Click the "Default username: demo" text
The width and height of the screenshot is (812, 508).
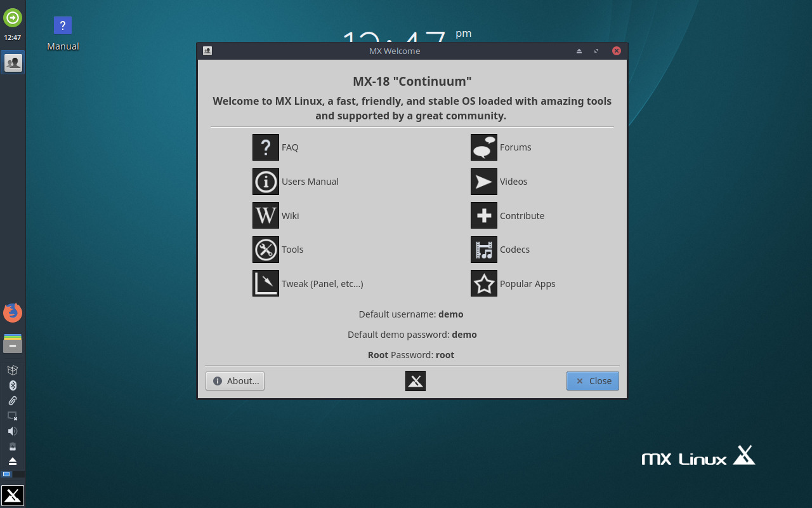coord(411,314)
